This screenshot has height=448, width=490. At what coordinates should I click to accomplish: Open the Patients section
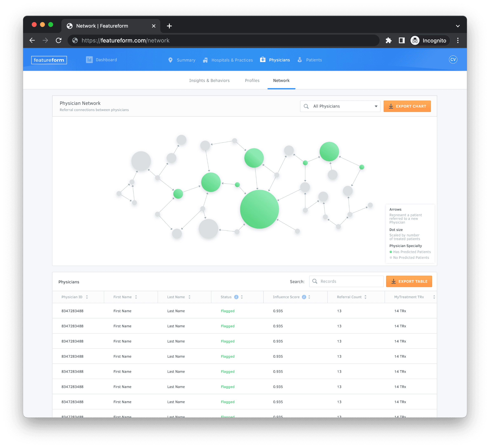click(314, 60)
